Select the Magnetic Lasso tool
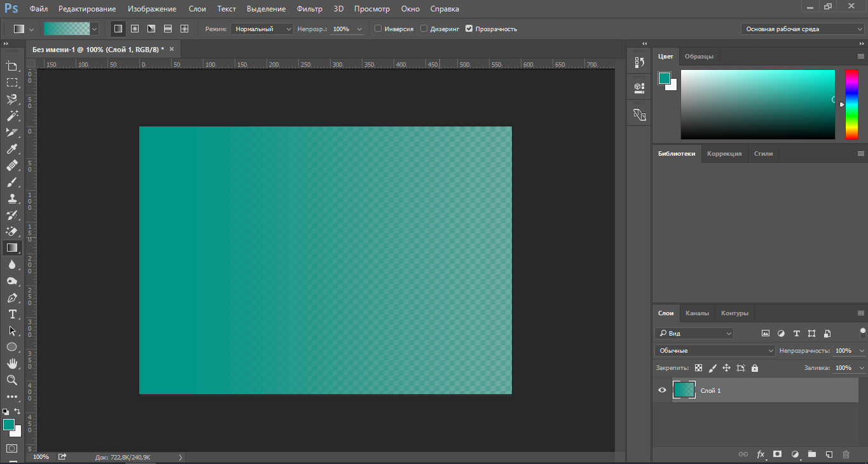Image resolution: width=868 pixels, height=464 pixels. coord(12,99)
